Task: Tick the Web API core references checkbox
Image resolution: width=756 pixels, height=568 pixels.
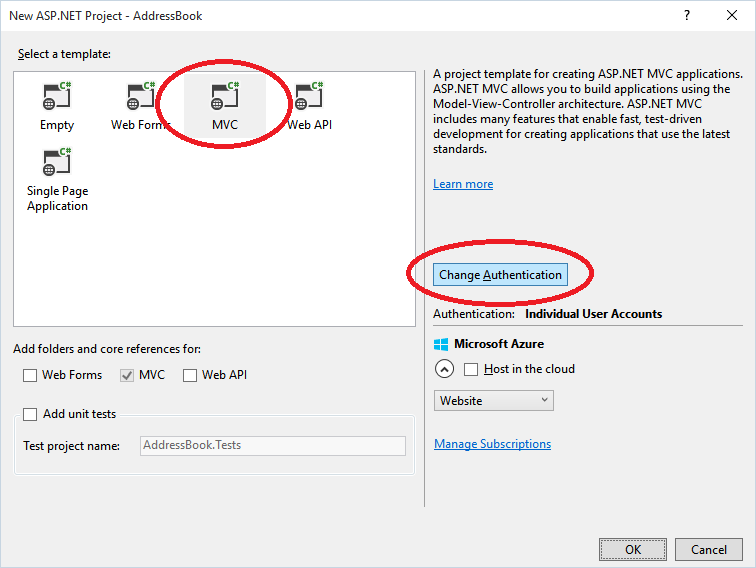Action: 190,375
